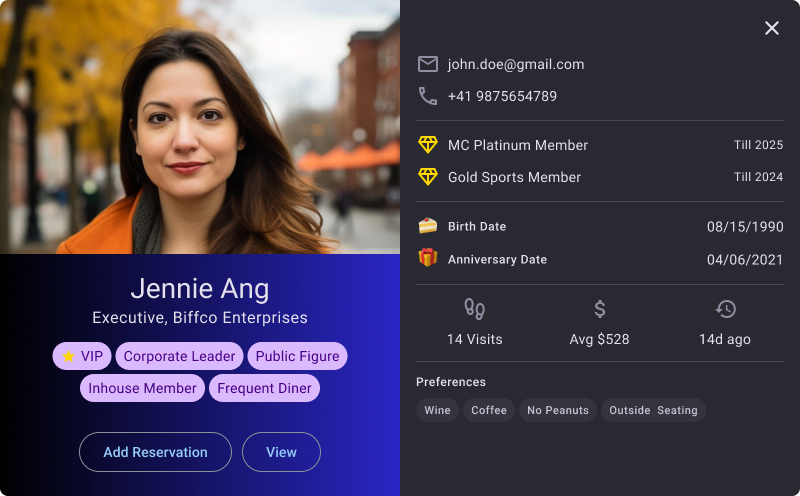The height and width of the screenshot is (496, 800).
Task: Select the Public Figure tag
Action: click(x=297, y=356)
